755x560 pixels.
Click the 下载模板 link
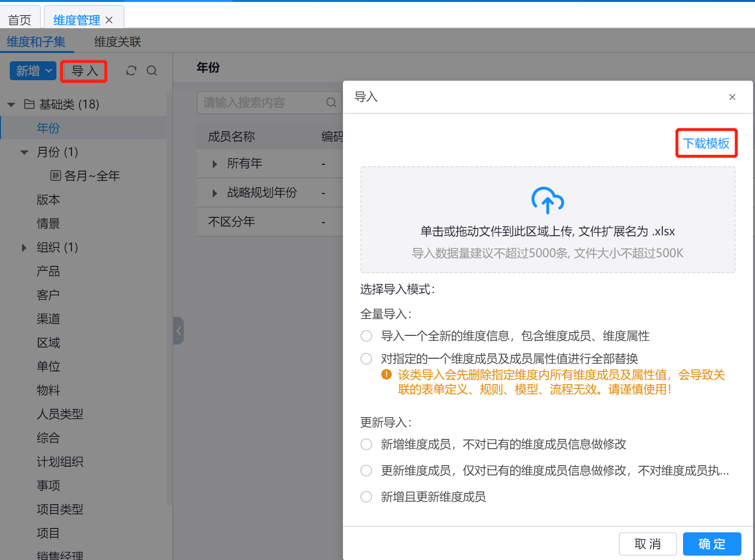pyautogui.click(x=706, y=143)
